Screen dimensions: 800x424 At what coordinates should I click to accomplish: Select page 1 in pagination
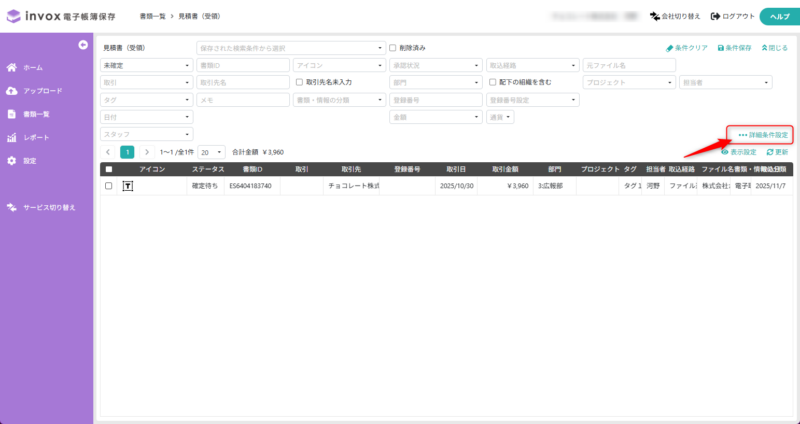point(127,152)
